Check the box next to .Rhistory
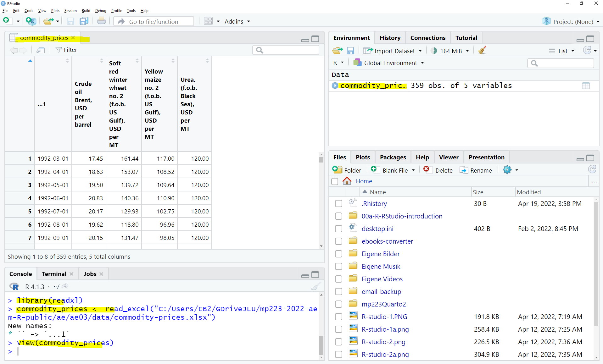The image size is (603, 364). [338, 204]
